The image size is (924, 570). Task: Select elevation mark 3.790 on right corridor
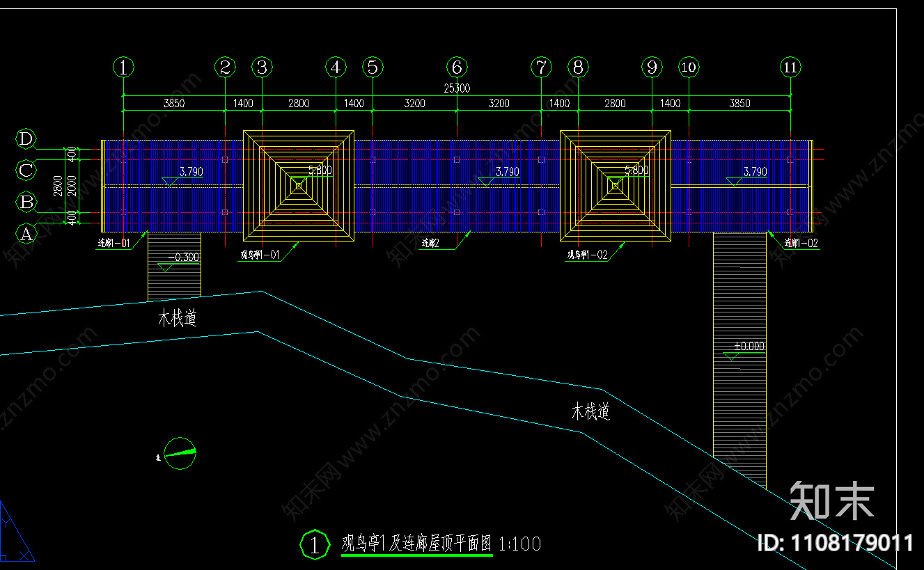(x=755, y=171)
